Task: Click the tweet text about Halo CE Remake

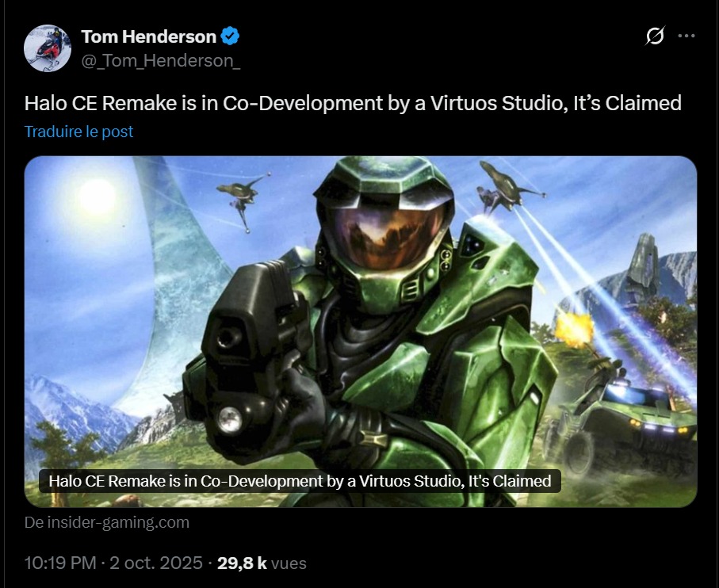Action: tap(353, 103)
